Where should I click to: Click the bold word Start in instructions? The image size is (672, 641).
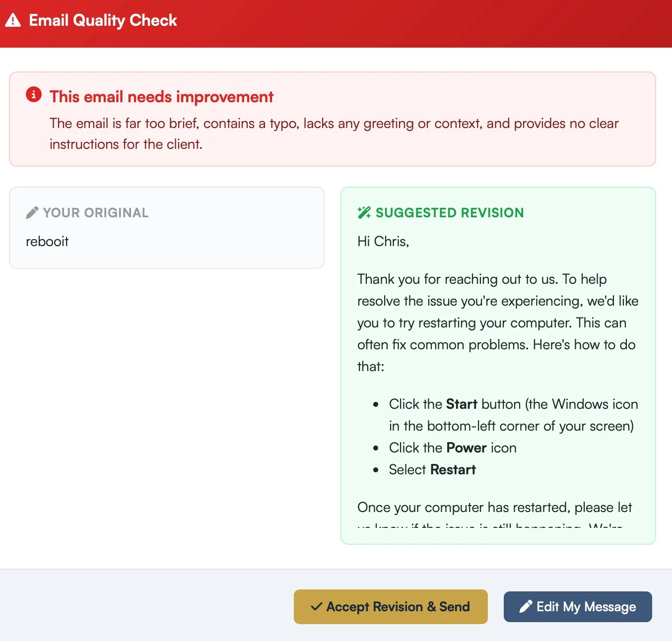tap(461, 404)
